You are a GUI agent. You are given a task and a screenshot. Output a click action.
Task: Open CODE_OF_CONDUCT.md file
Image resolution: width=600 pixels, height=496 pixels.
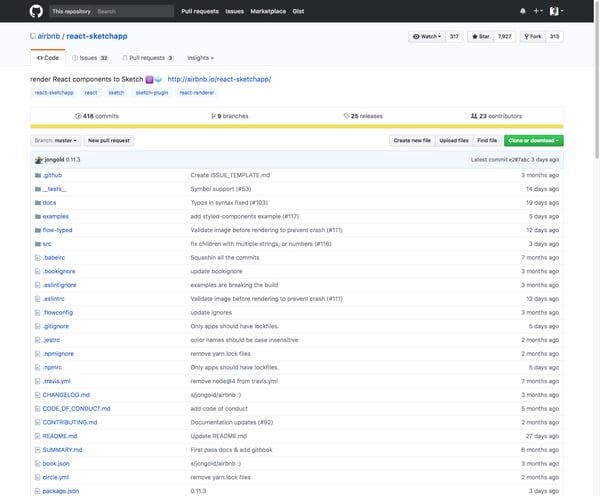77,409
